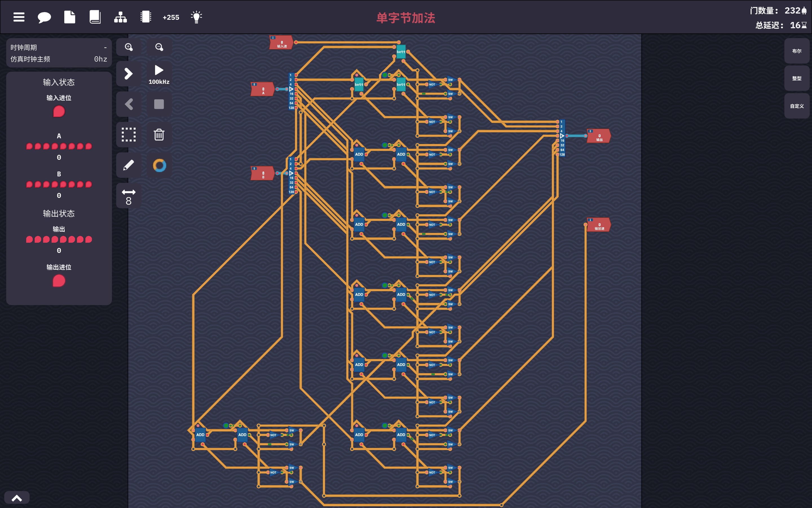Screen dimensions: 812x508
Task: Toggle the rightmost bit of input A
Action: [89, 146]
